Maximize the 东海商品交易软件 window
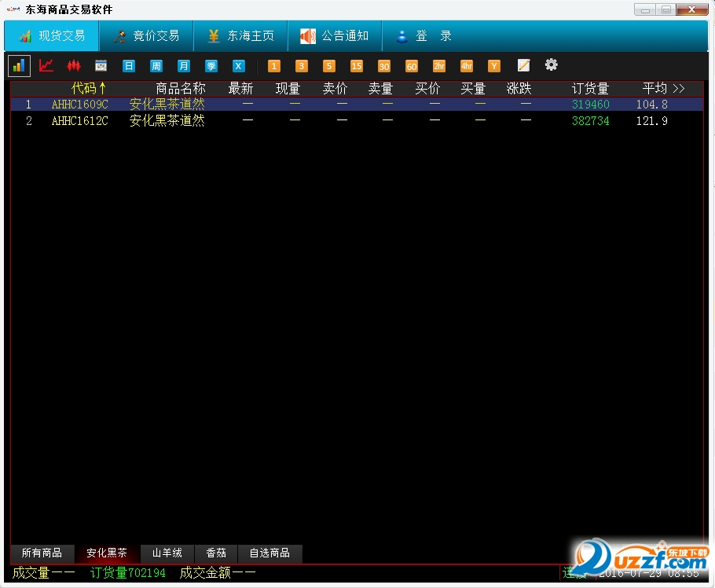Screen dimensions: 715x588 point(665,9)
